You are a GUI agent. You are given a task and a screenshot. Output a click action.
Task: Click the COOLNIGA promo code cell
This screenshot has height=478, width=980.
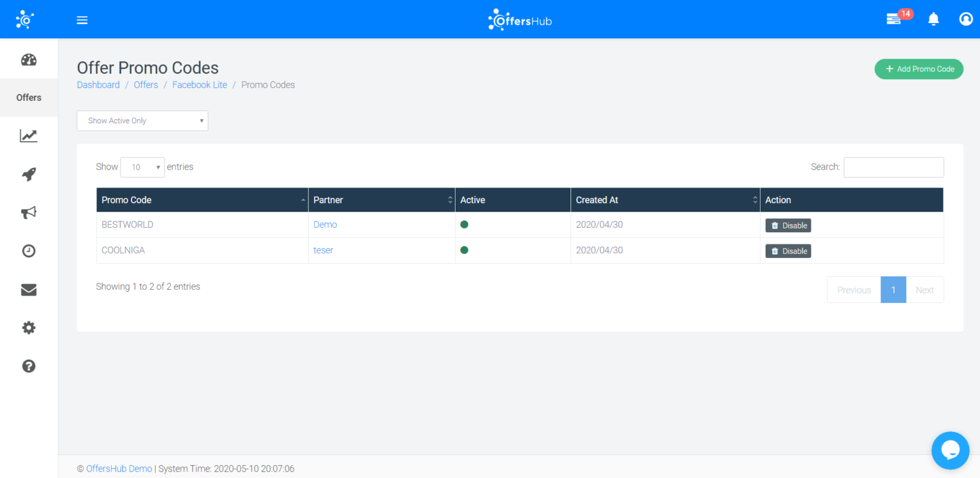click(x=202, y=250)
